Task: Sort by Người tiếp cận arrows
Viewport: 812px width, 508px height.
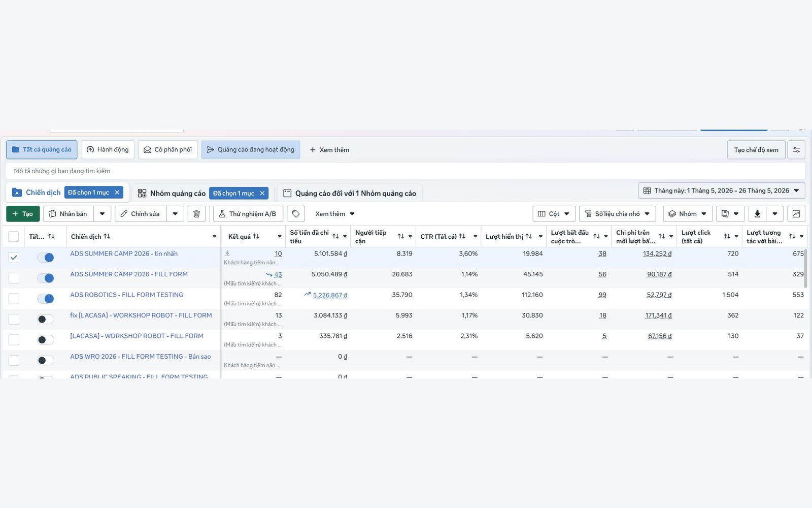Action: (400, 236)
